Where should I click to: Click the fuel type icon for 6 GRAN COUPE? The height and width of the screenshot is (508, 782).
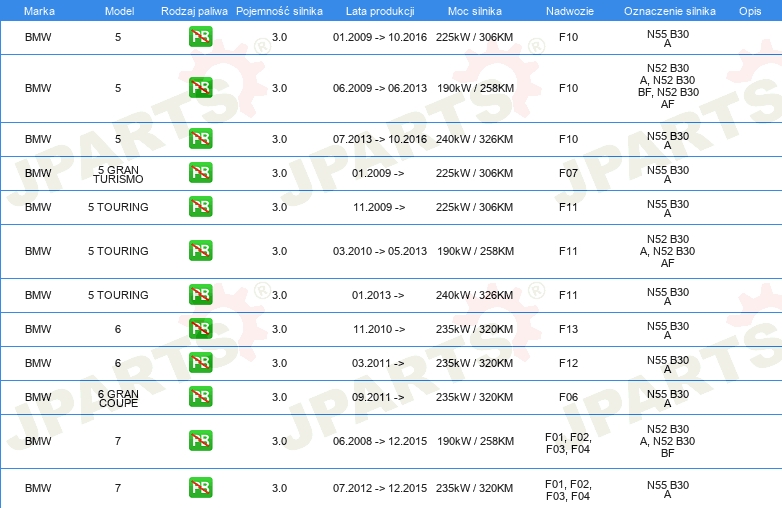click(200, 397)
